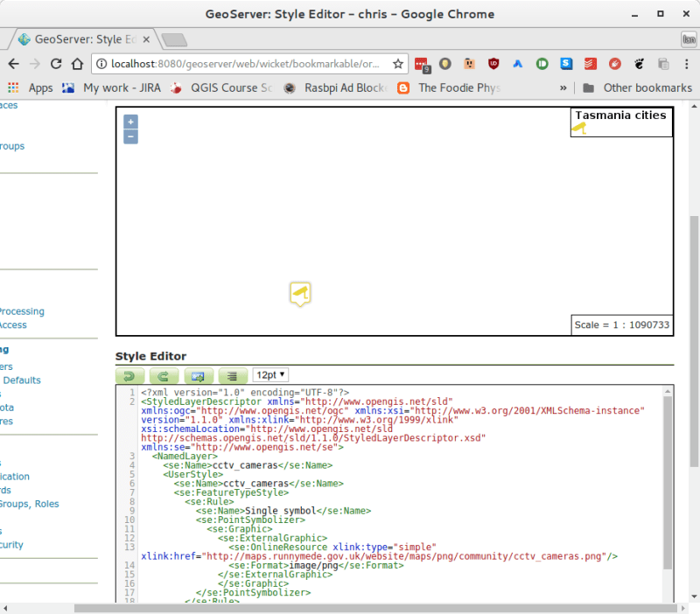700x614 pixels.
Task: Click scroll-down arrow of page scrollbar
Action: 694,597
